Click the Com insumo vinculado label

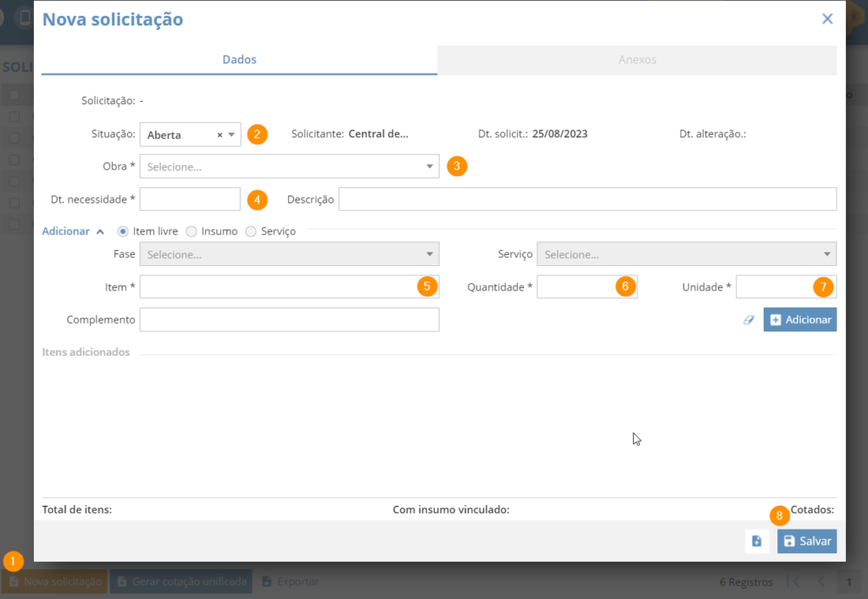[x=451, y=509]
